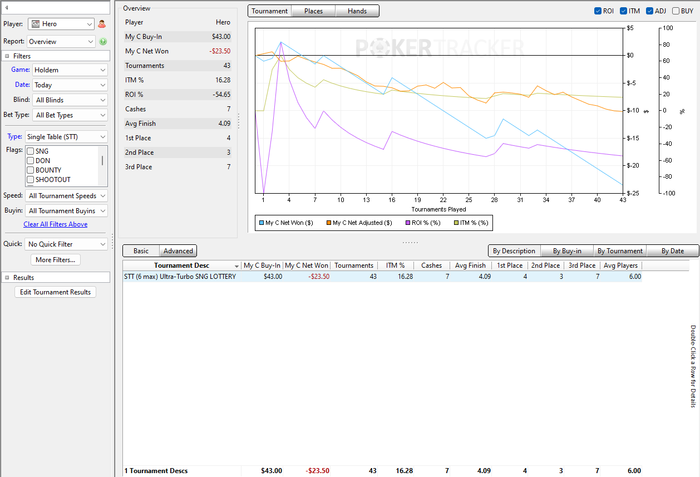Sort by 3rd Place column header
Image resolution: width=700 pixels, height=477 pixels.
pos(582,265)
